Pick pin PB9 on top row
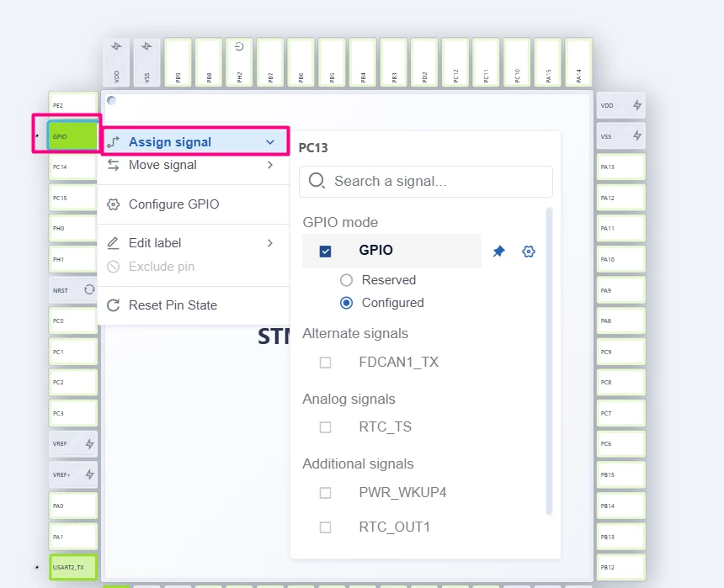The width and height of the screenshot is (724, 588). point(178,62)
